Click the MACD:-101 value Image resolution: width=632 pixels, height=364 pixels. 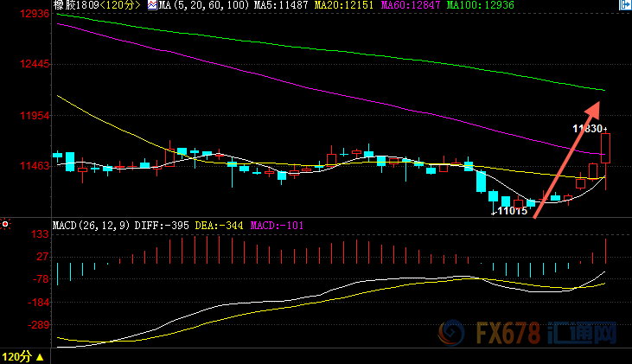tap(277, 226)
